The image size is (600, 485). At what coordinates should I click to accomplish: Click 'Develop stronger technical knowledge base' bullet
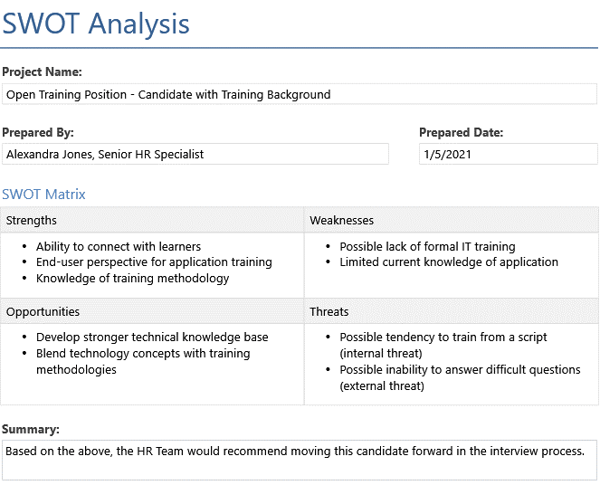coord(152,338)
